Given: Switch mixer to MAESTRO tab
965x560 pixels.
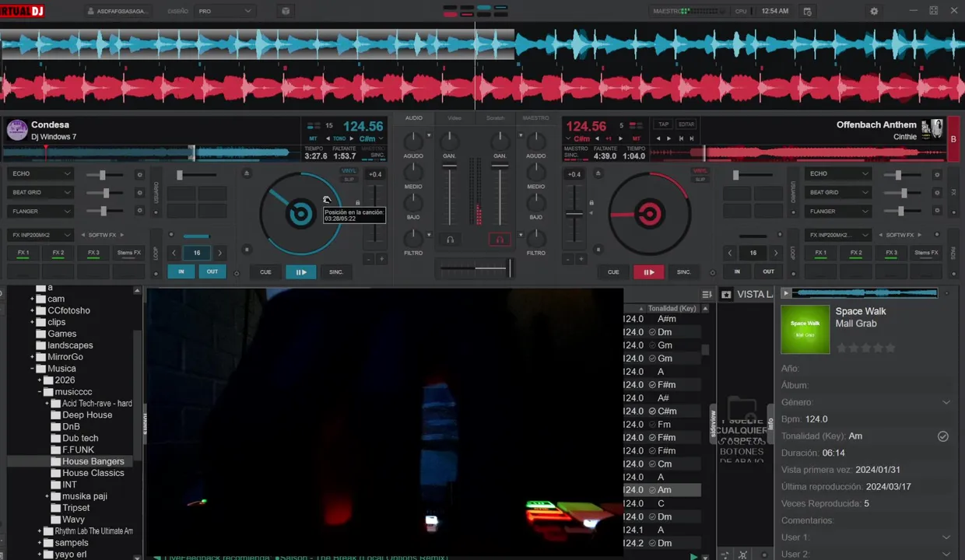Looking at the screenshot, I should click(535, 118).
